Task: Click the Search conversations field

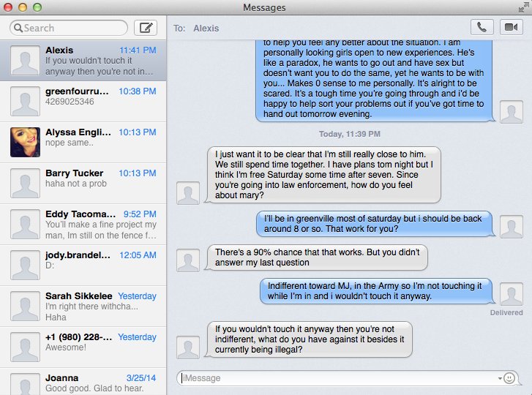Action: pyautogui.click(x=69, y=28)
